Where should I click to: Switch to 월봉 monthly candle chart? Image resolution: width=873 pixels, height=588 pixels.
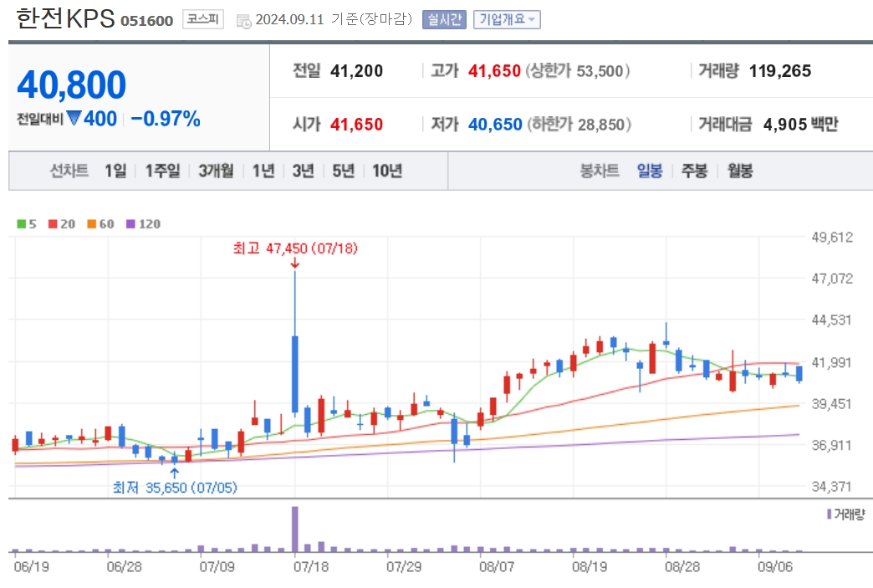pos(740,171)
